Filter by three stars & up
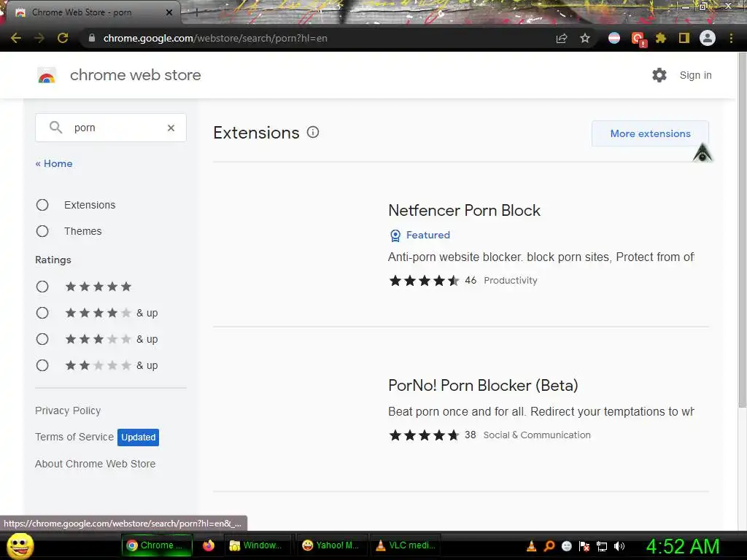 pos(42,339)
